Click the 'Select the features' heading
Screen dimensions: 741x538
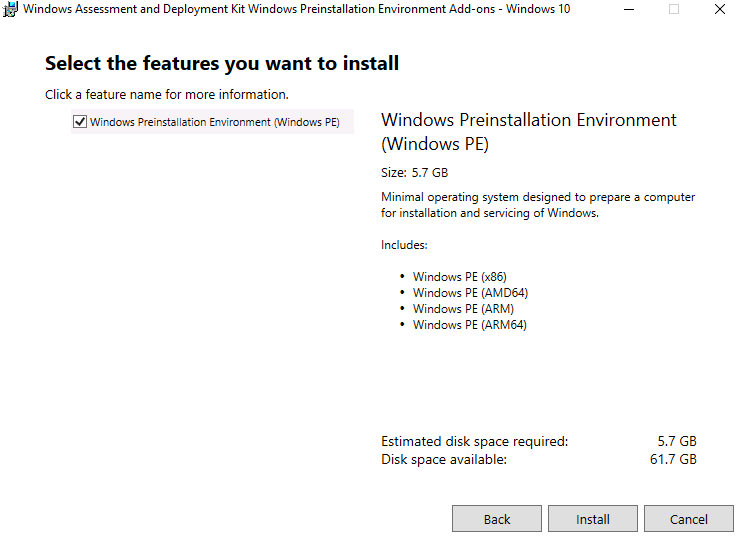pyautogui.click(x=222, y=64)
